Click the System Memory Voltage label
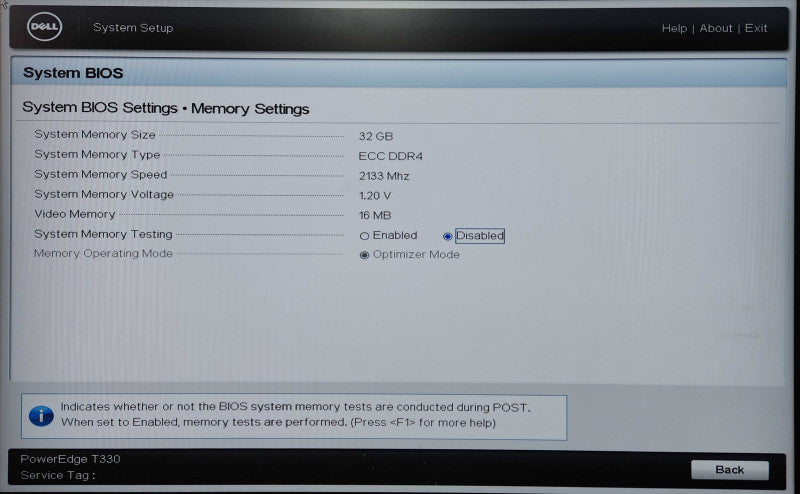This screenshot has height=494, width=800. coord(104,194)
